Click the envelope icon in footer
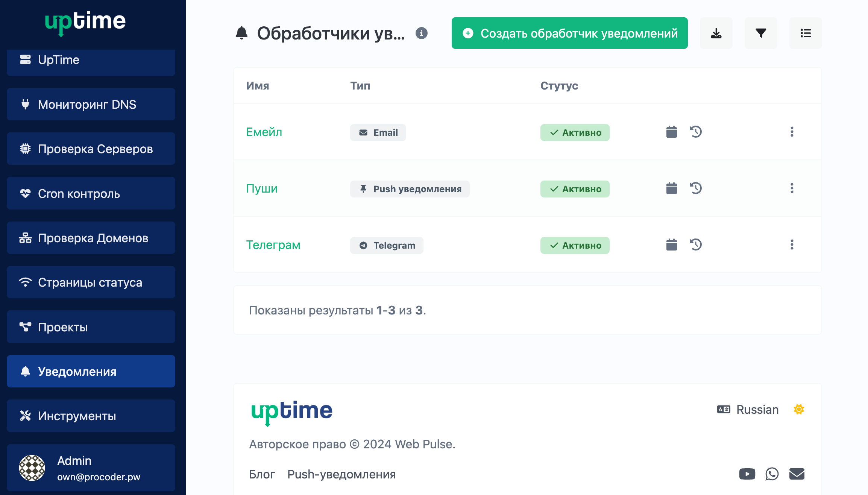Image resolution: width=868 pixels, height=495 pixels. tap(797, 474)
